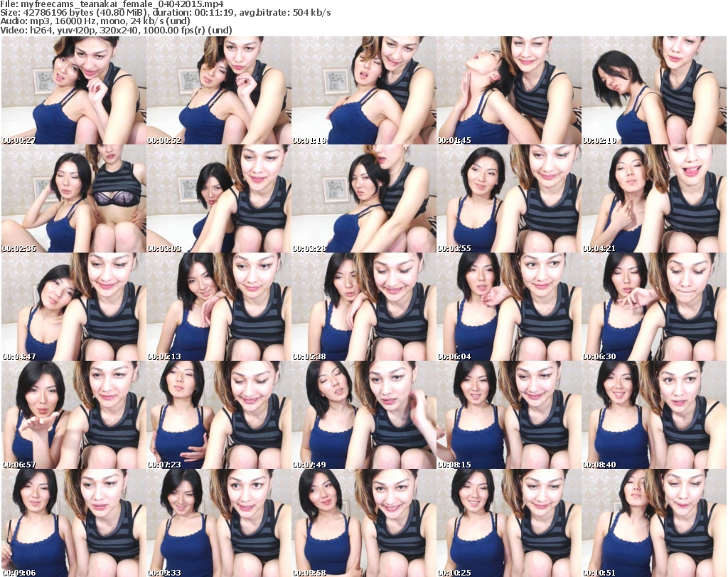The height and width of the screenshot is (577, 728).
Task: Click the thumbnail at 00:09:33
Action: point(219,523)
